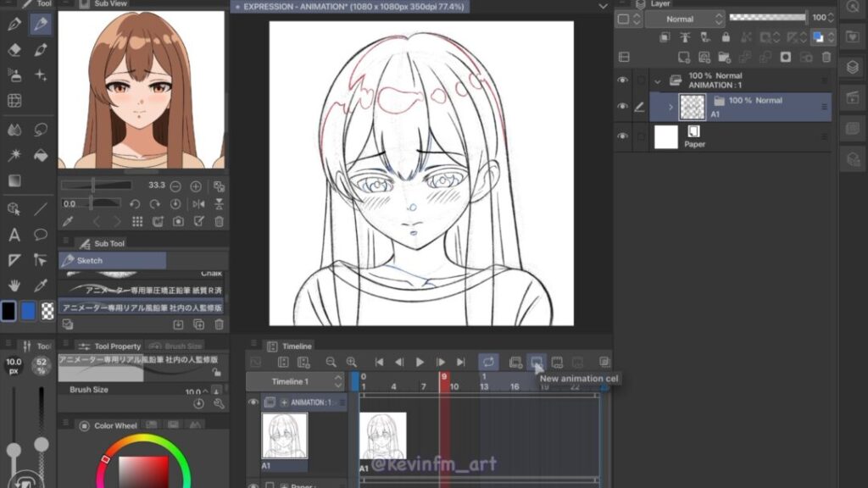
Task: Switch to the Brush Size tab
Action: (x=182, y=347)
